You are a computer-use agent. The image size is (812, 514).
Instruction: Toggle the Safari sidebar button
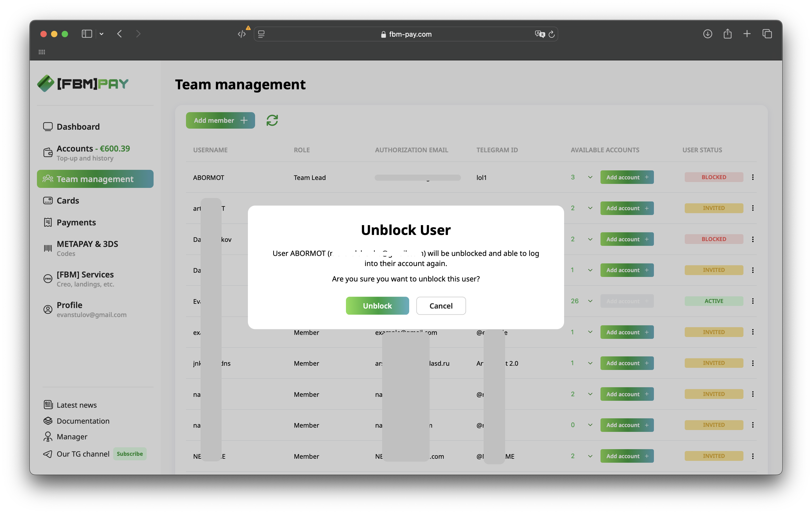point(87,34)
